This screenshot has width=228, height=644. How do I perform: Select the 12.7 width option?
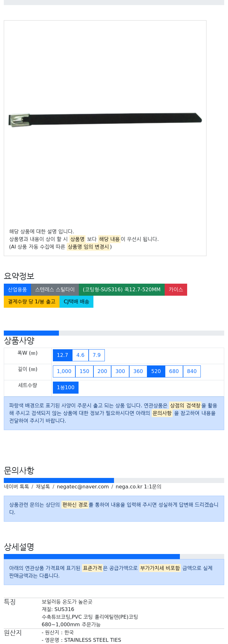point(62,355)
